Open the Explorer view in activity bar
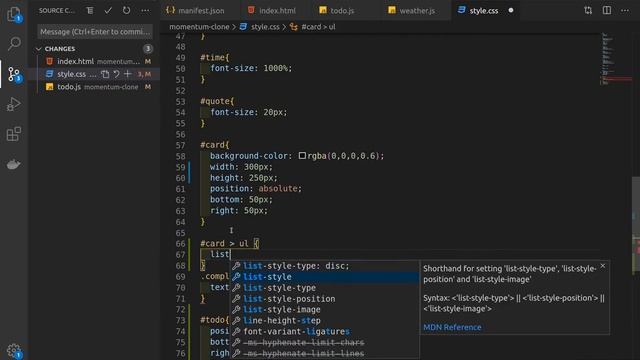The height and width of the screenshot is (360, 640). click(14, 14)
